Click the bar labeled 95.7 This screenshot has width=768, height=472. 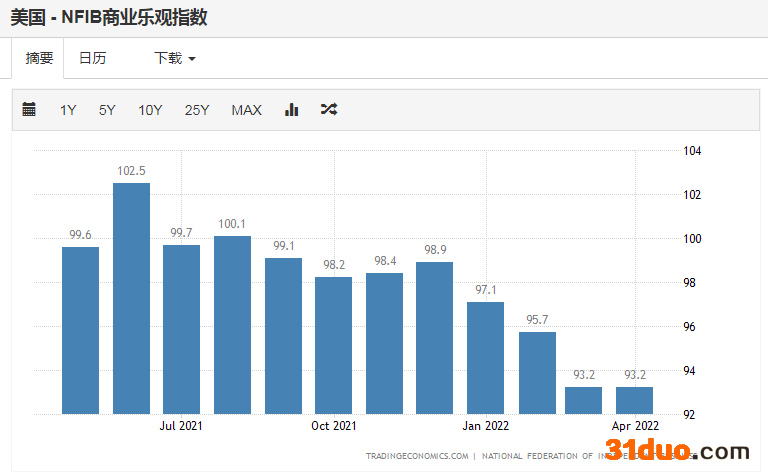click(537, 373)
